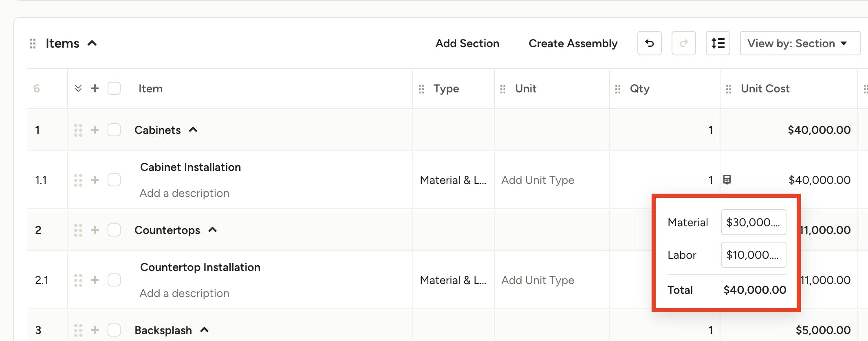Check the Cabinets section checkbox
Viewport: 868px width, 341px height.
(114, 130)
